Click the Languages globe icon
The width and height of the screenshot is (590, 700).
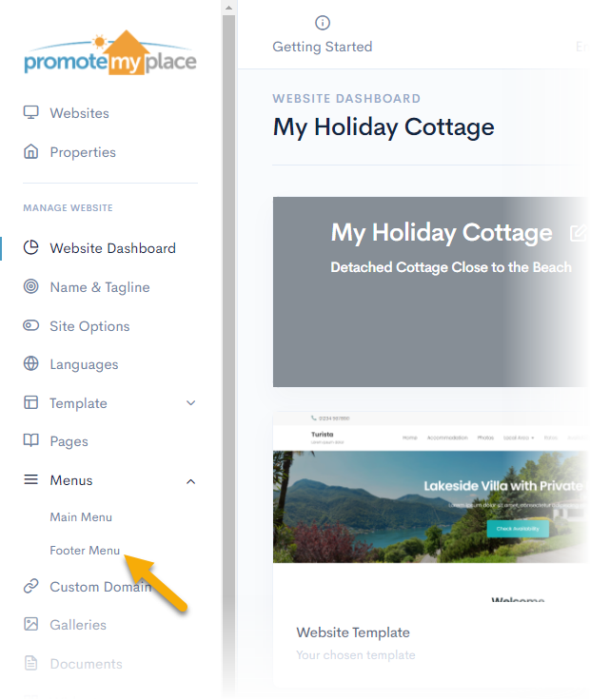coord(30,363)
